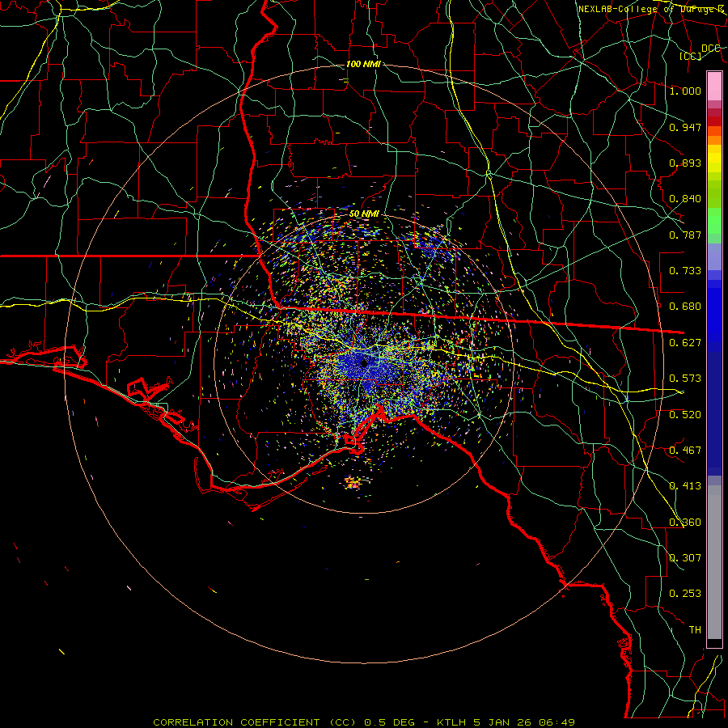Click the 0.627 scale value
728x728 pixels.
(685, 343)
